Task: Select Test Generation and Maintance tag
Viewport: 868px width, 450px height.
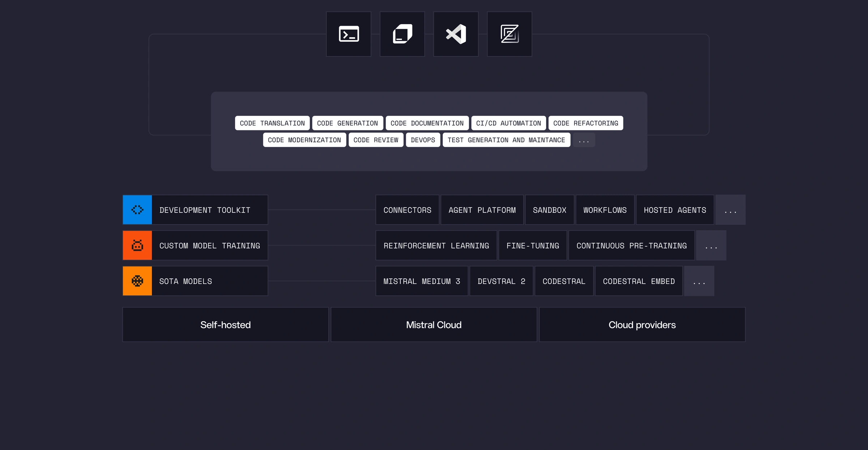Action: (506, 140)
